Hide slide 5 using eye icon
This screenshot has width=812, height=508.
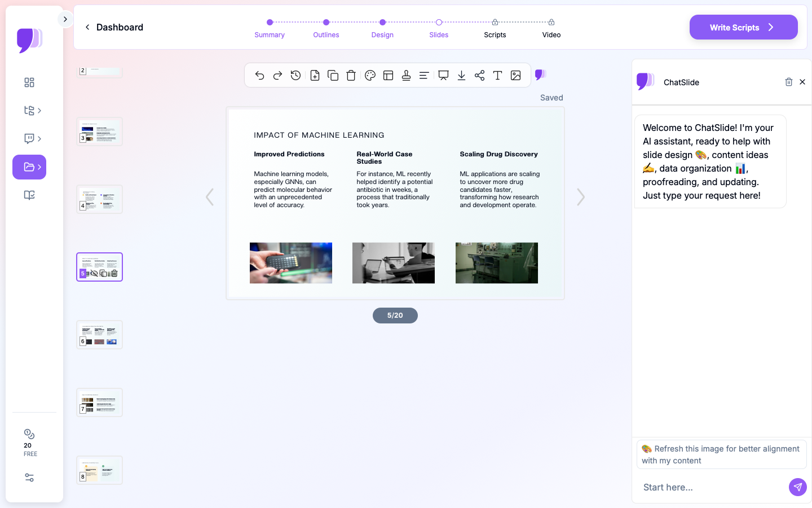pos(94,274)
